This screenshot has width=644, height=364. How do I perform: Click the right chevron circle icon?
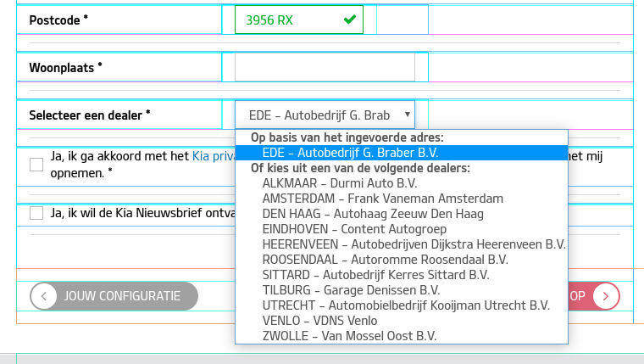606,296
